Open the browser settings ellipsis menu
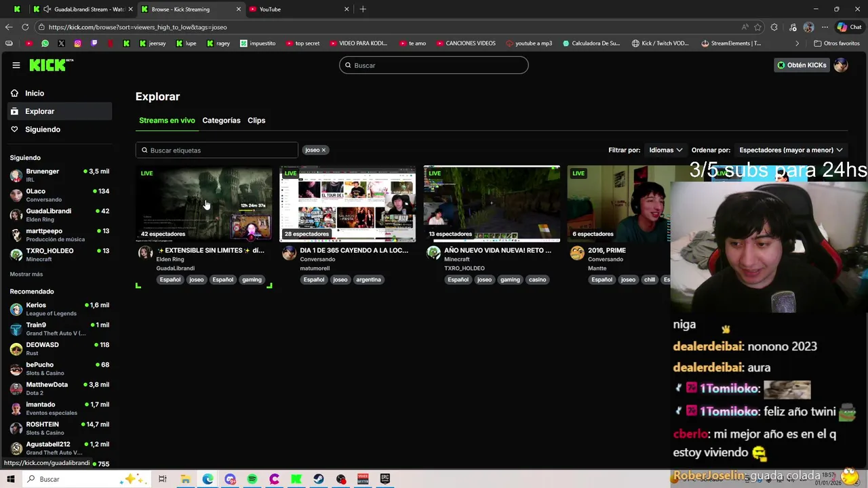Screen dimensions: 868x488 pyautogui.click(x=825, y=27)
